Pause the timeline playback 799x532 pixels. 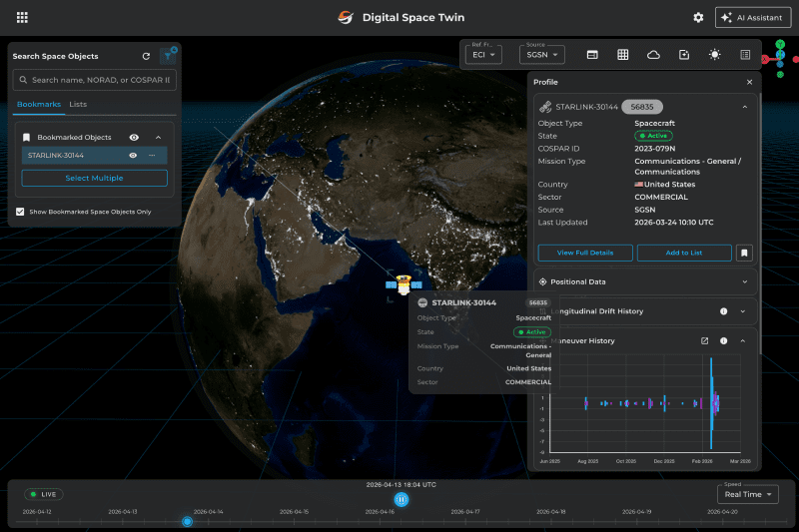(x=401, y=499)
